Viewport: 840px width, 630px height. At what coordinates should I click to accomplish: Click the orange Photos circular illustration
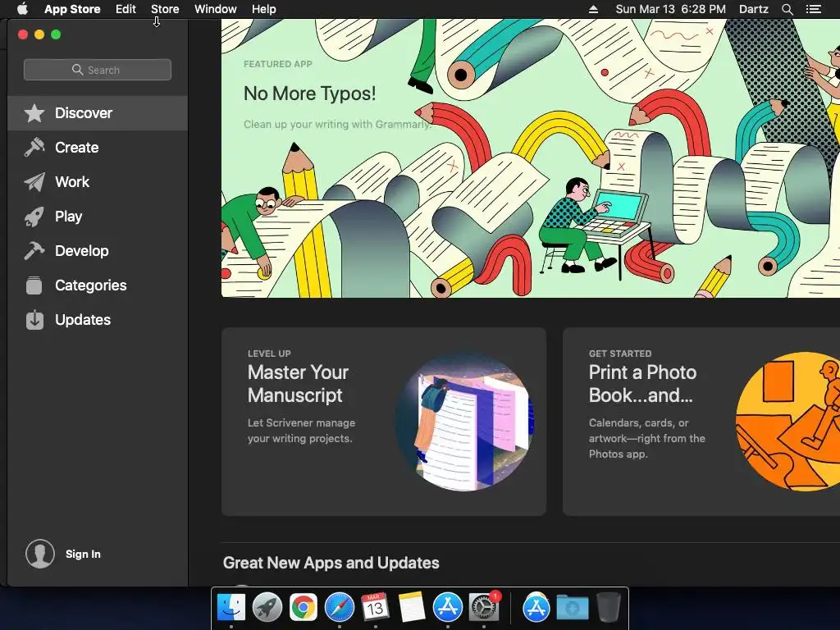(x=788, y=422)
